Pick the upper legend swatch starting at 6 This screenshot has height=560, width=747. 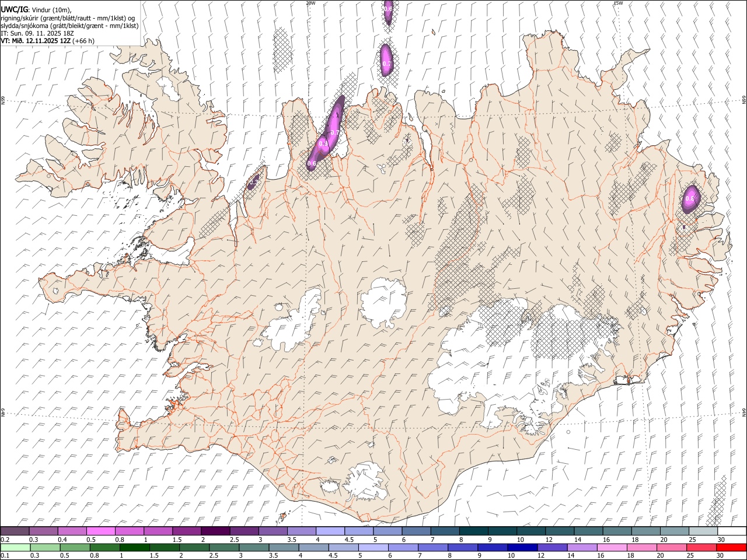tap(416, 531)
